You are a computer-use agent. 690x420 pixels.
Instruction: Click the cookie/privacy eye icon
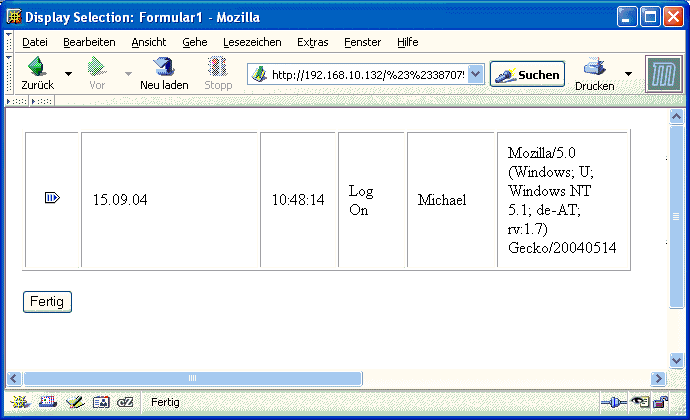[x=638, y=402]
